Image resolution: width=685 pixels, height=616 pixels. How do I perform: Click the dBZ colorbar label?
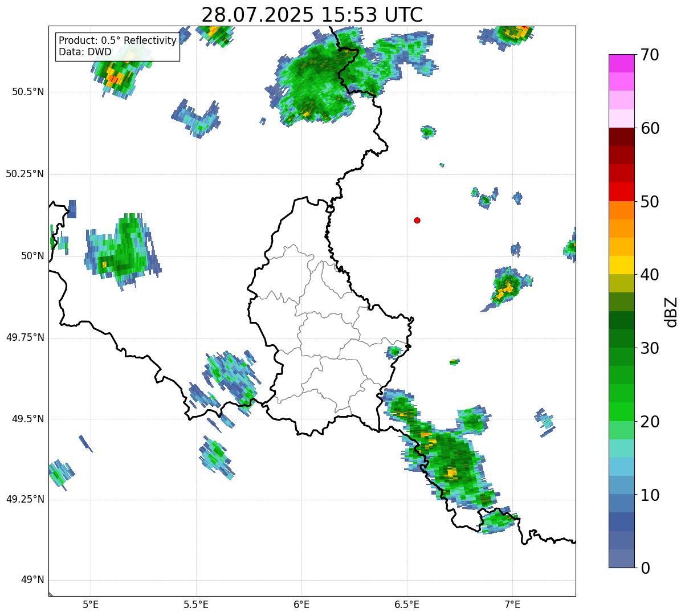click(671, 311)
